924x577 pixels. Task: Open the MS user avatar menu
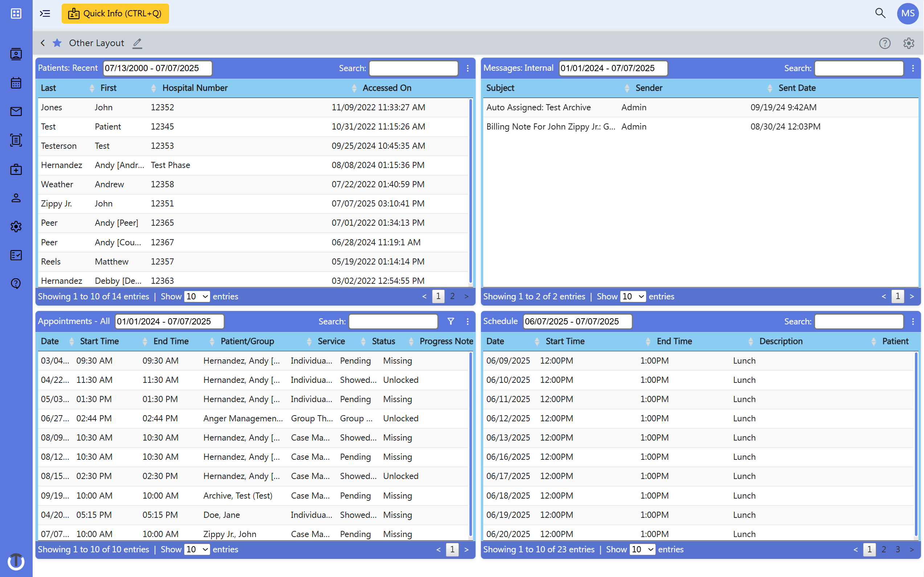(908, 13)
